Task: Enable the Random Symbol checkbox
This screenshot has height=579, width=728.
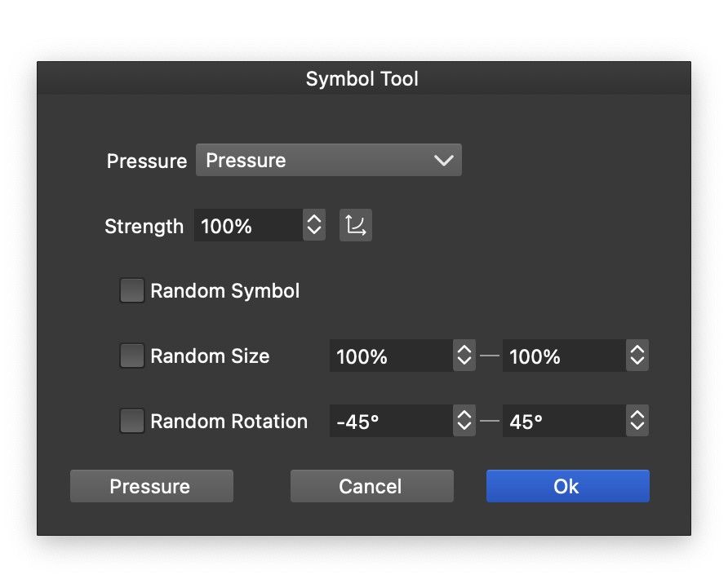Action: pos(132,290)
